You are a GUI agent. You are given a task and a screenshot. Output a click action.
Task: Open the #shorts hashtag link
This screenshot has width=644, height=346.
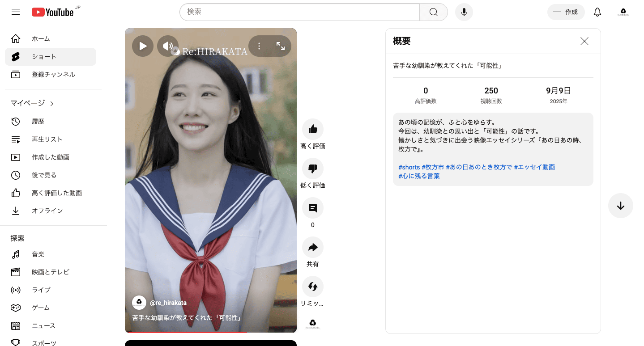pos(408,166)
